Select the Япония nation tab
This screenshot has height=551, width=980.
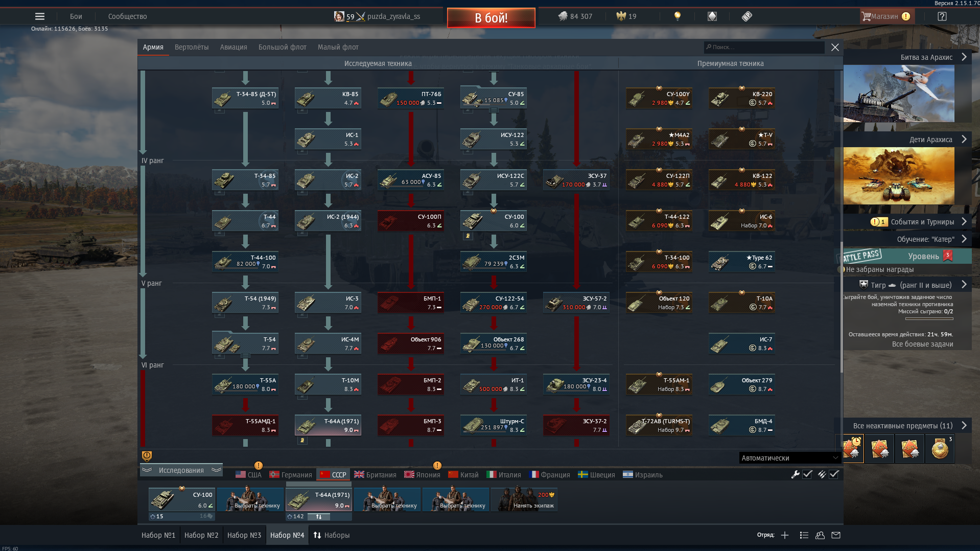422,474
